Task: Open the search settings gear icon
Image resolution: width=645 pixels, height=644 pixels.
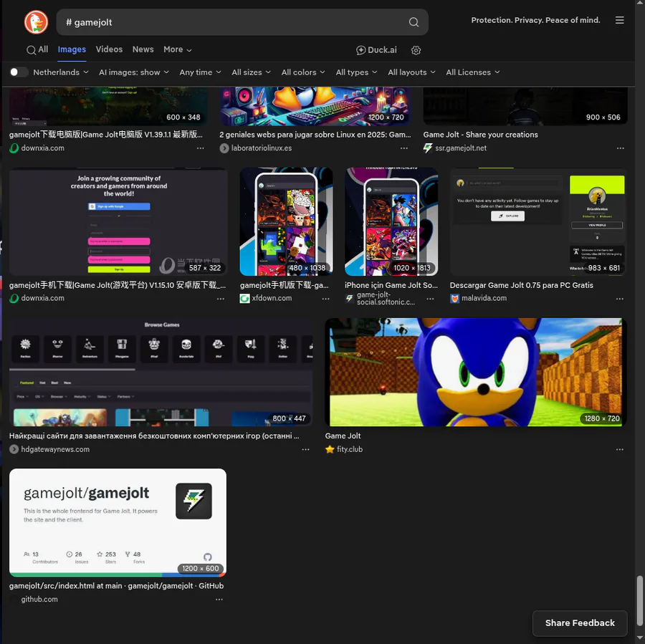Action: tap(416, 50)
